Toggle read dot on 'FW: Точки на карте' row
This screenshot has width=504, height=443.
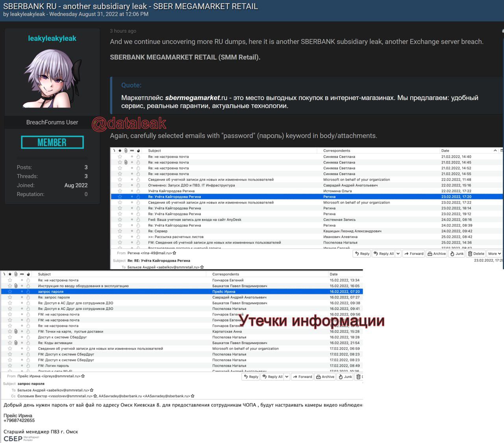click(22, 332)
